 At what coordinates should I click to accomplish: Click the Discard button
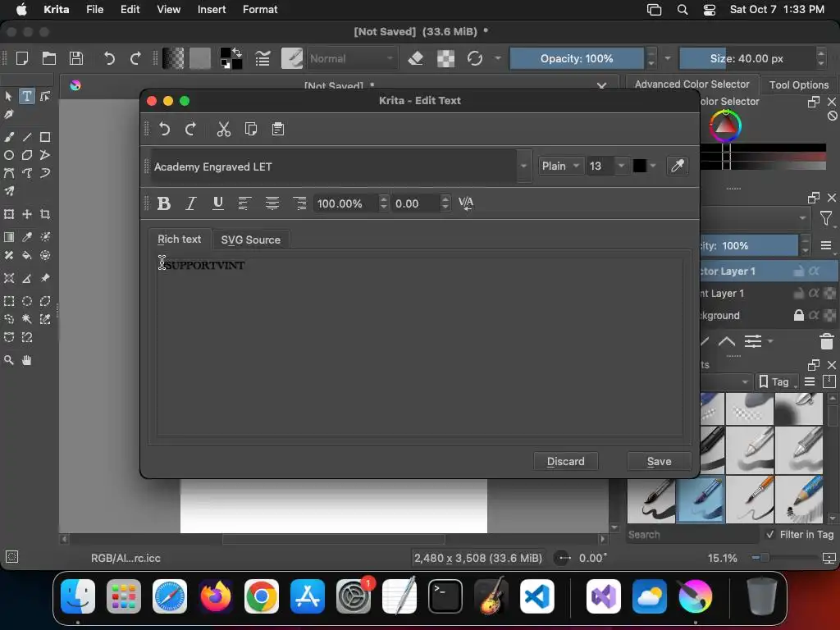[566, 461]
